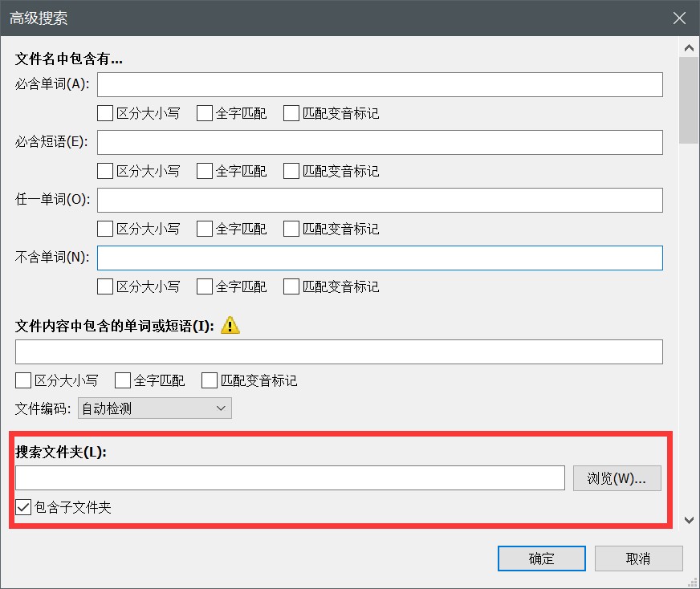
Task: Click into the 必含短语(E) input box
Action: click(x=379, y=142)
